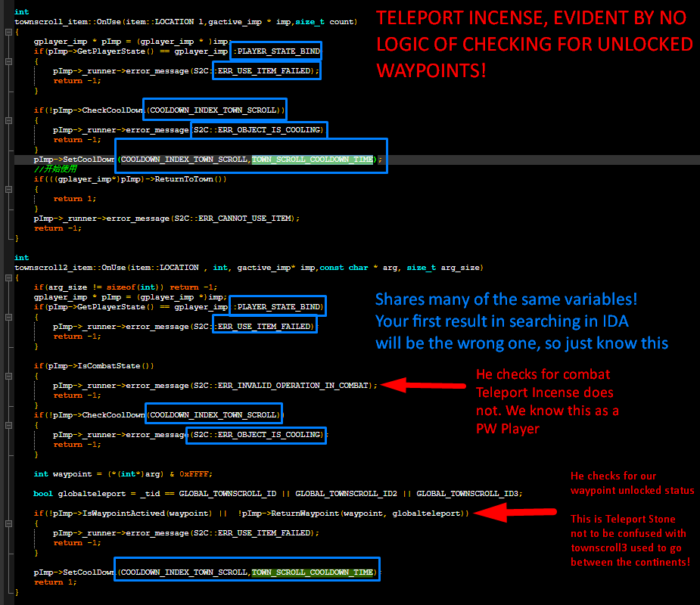
Task: Click the Chinese comment line //开始使用
Action: tap(55, 169)
